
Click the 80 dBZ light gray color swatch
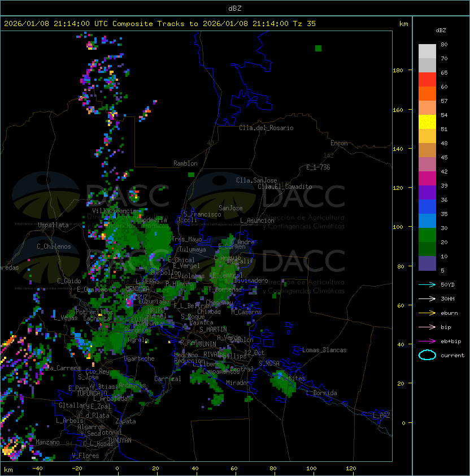[x=427, y=51]
